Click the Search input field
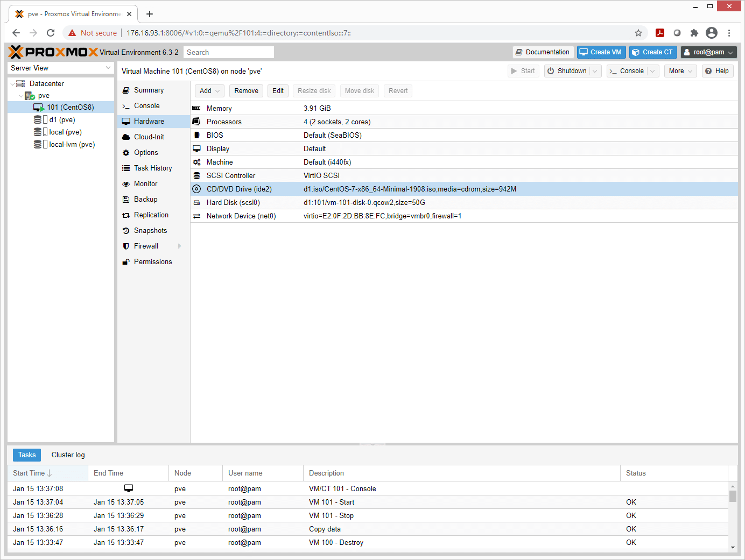745x560 pixels. click(x=229, y=52)
